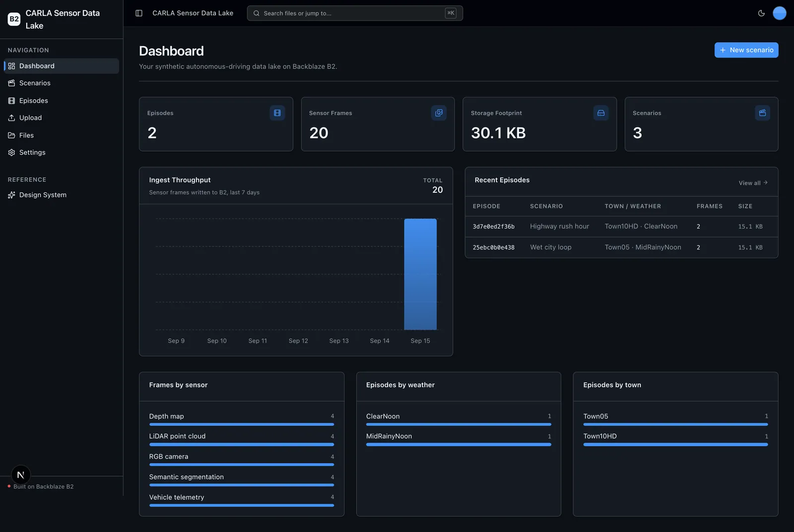Go to Scenarios page

pos(62,83)
